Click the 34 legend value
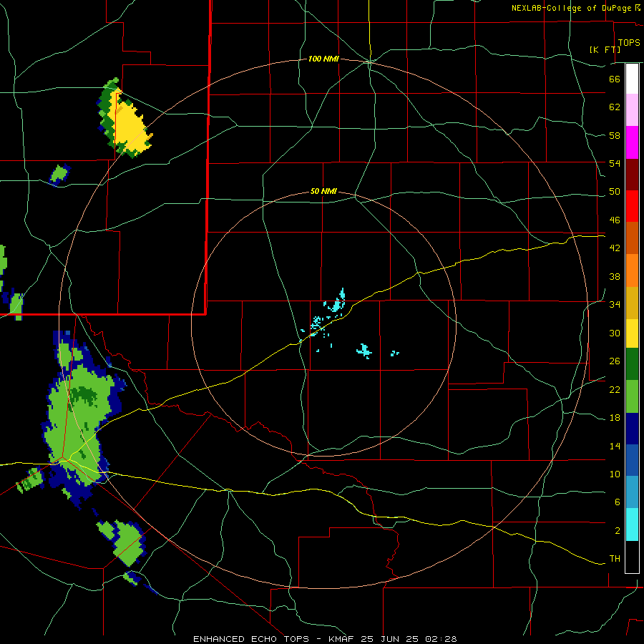 click(x=615, y=305)
